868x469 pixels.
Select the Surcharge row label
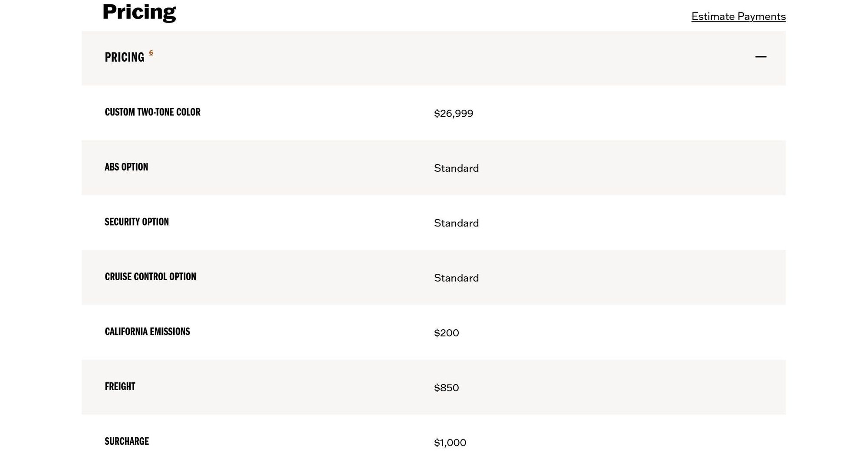127,442
